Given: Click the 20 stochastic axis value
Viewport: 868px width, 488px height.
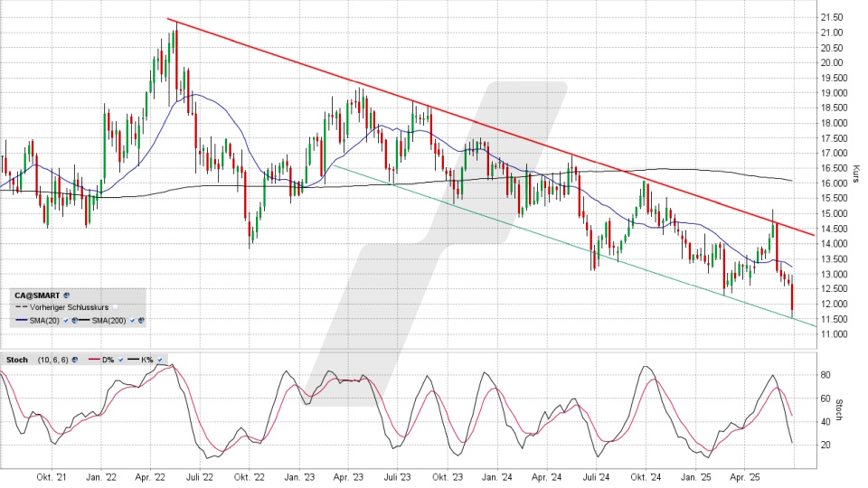Looking at the screenshot, I should (826, 446).
